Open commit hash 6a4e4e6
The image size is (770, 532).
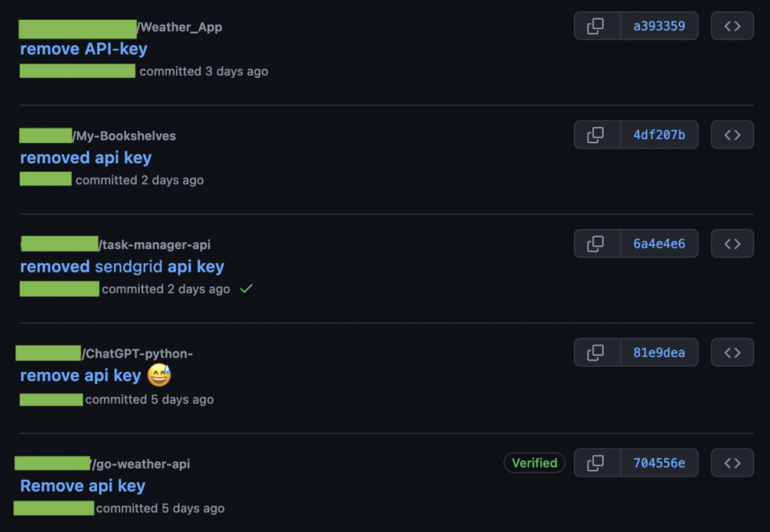659,244
